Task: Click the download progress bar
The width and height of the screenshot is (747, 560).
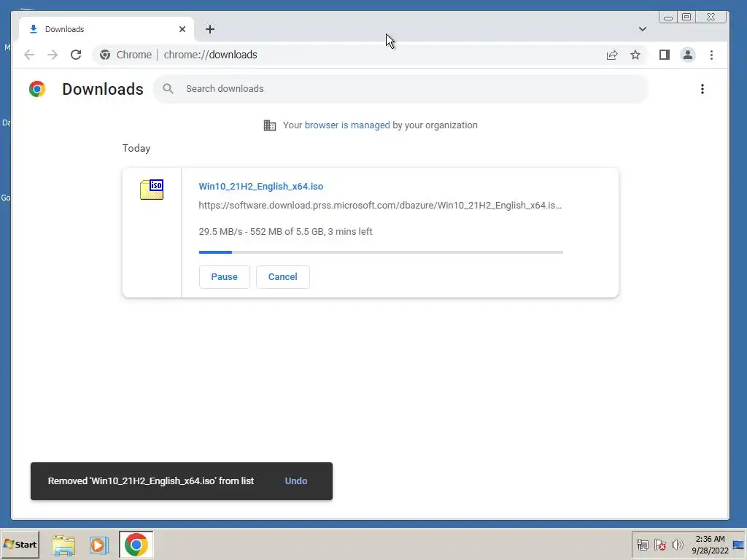Action: (381, 252)
